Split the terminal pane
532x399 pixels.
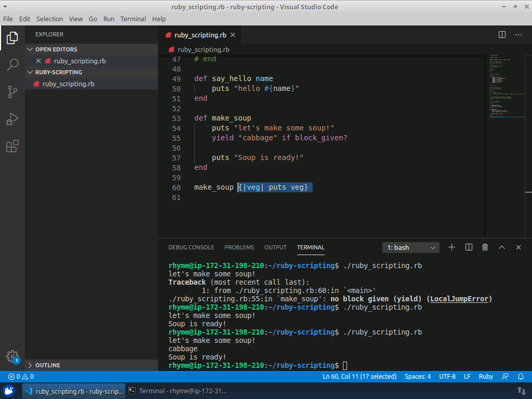(469, 247)
